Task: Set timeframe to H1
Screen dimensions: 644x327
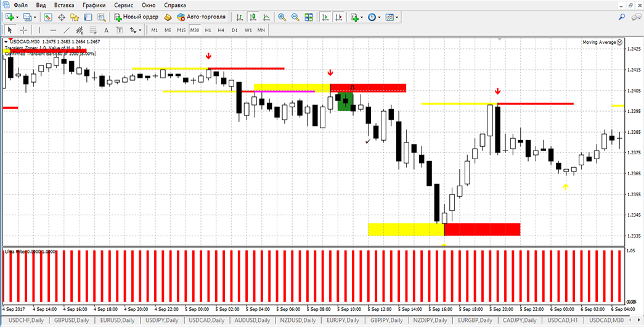Action: 208,30
